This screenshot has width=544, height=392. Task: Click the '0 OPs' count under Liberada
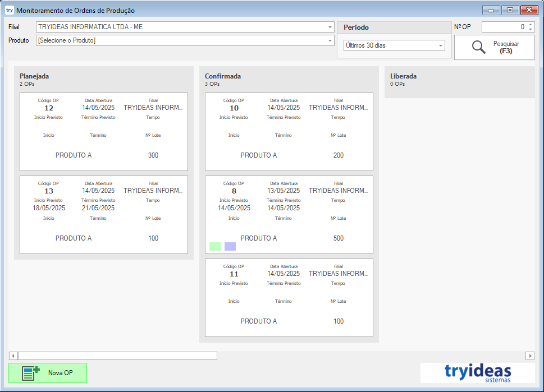pos(397,84)
